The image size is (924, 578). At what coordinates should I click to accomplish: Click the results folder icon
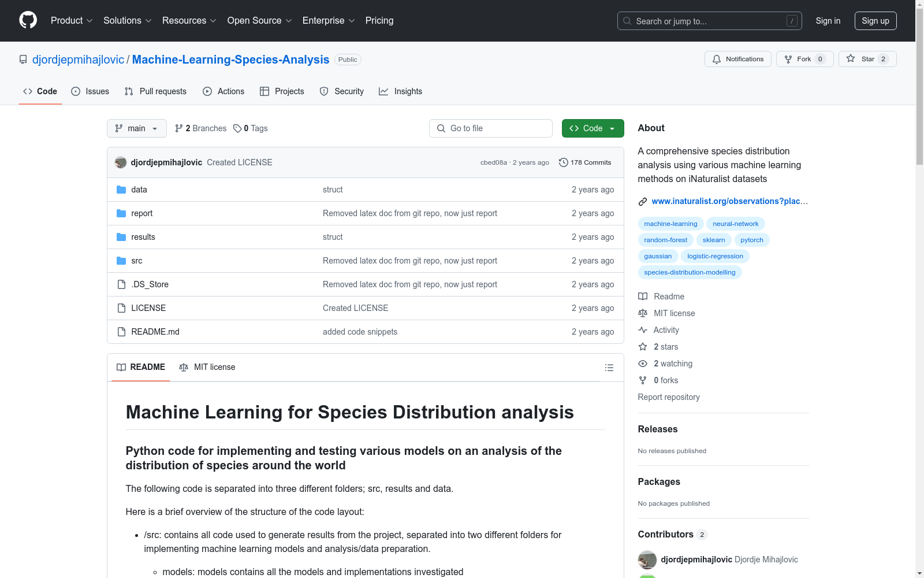[x=121, y=237]
